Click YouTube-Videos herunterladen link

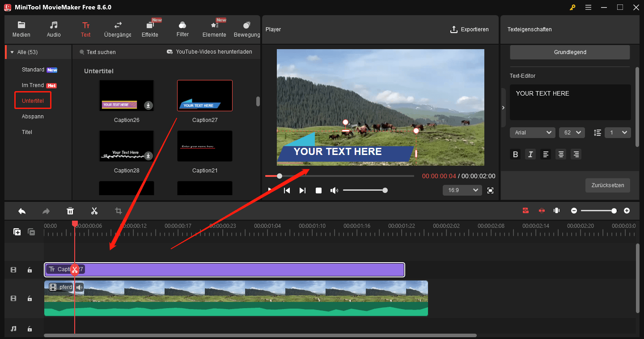209,52
